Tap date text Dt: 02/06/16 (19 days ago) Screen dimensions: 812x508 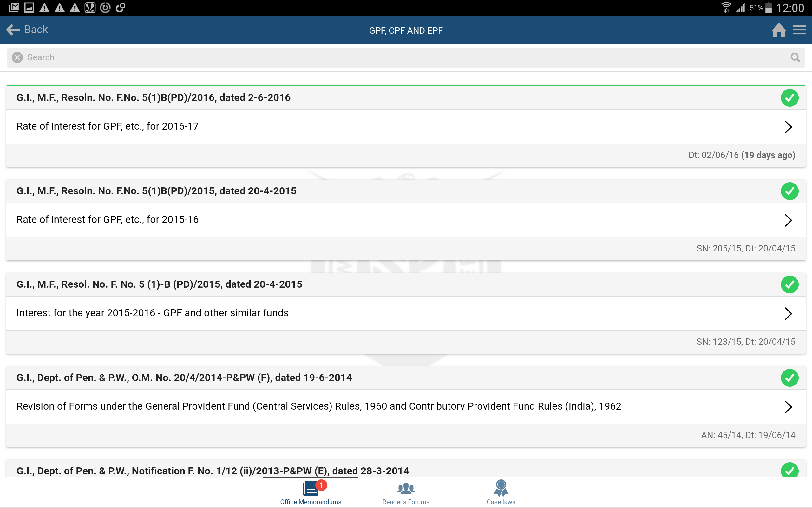click(x=742, y=155)
